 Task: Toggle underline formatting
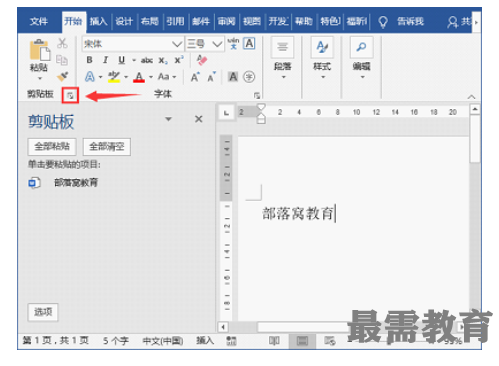coord(122,60)
